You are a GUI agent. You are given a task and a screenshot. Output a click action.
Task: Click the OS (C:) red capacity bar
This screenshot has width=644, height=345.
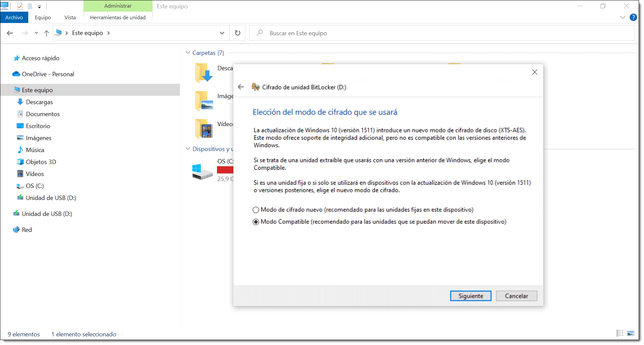tap(225, 170)
